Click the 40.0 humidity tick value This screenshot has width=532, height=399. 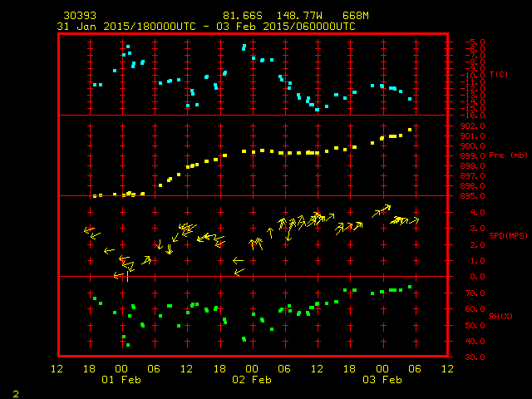tap(475, 342)
